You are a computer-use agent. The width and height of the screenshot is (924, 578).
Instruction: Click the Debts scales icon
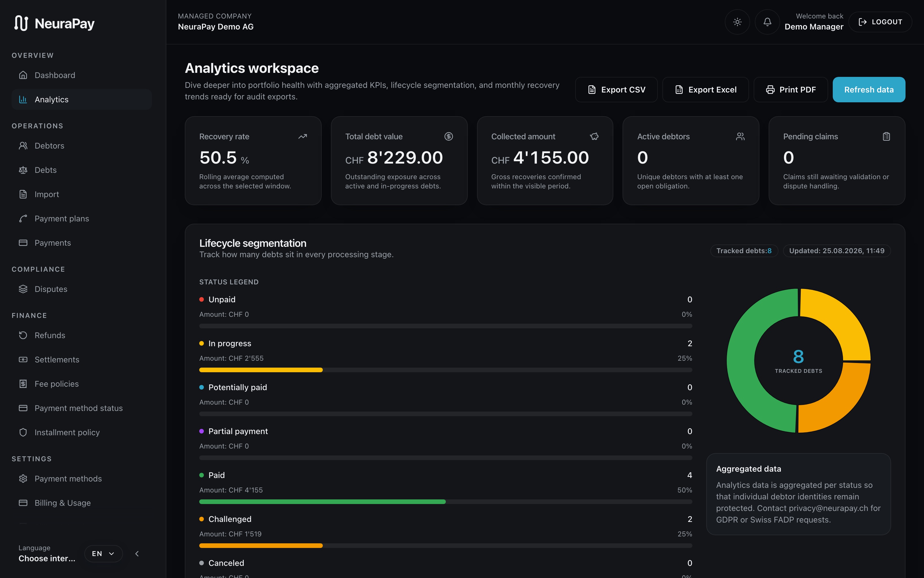[23, 170]
